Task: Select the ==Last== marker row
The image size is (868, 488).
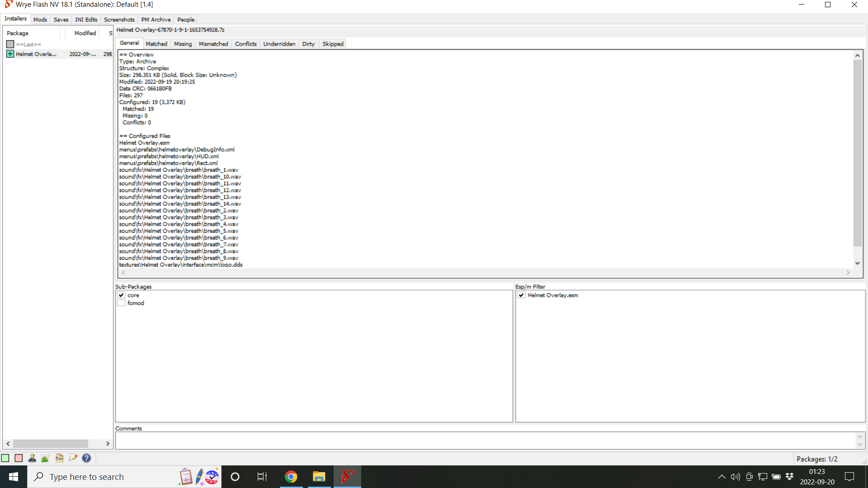Action: pos(58,44)
